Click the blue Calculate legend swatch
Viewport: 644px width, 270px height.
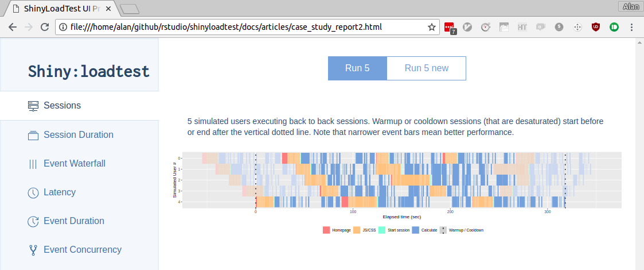(416, 230)
